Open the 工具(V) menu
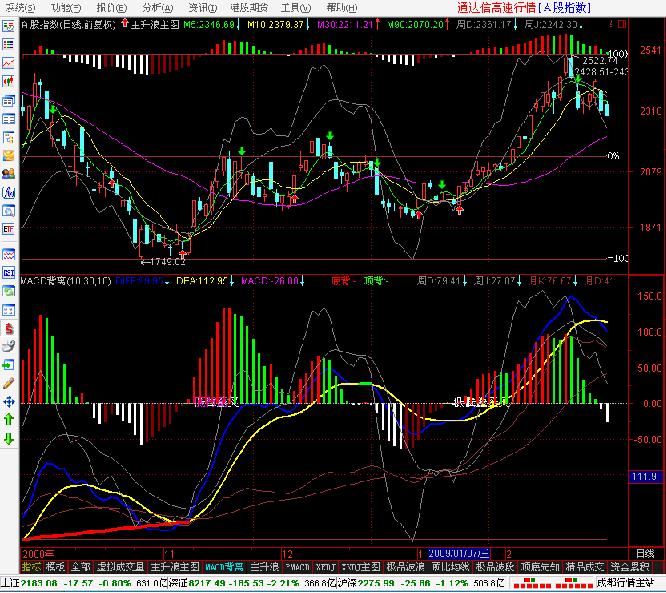 pyautogui.click(x=296, y=8)
